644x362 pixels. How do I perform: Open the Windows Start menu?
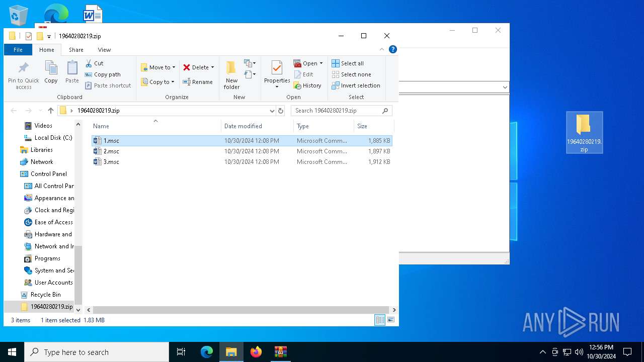pyautogui.click(x=12, y=352)
